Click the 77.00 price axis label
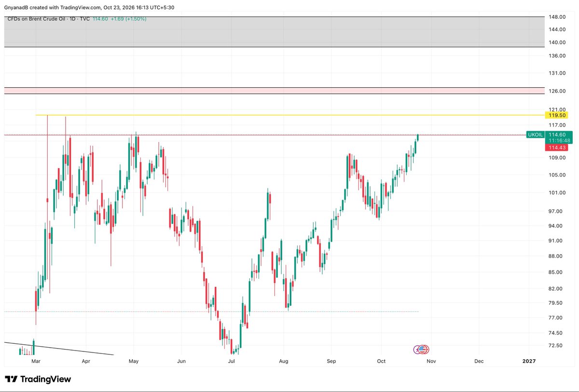The image size is (579, 392). click(x=556, y=318)
